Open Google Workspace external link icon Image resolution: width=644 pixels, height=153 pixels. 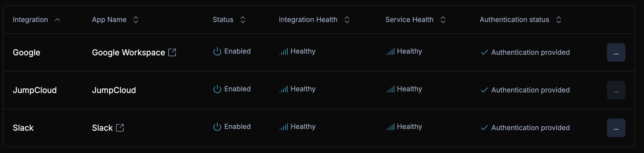[172, 52]
